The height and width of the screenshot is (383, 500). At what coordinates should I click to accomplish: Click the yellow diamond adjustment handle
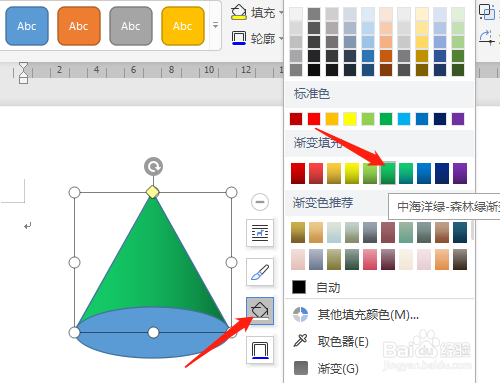point(153,192)
